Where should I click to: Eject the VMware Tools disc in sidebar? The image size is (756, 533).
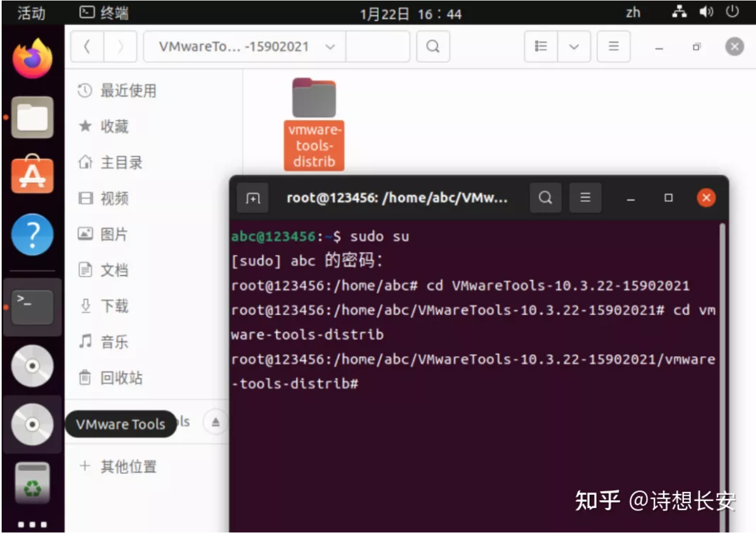tap(216, 422)
